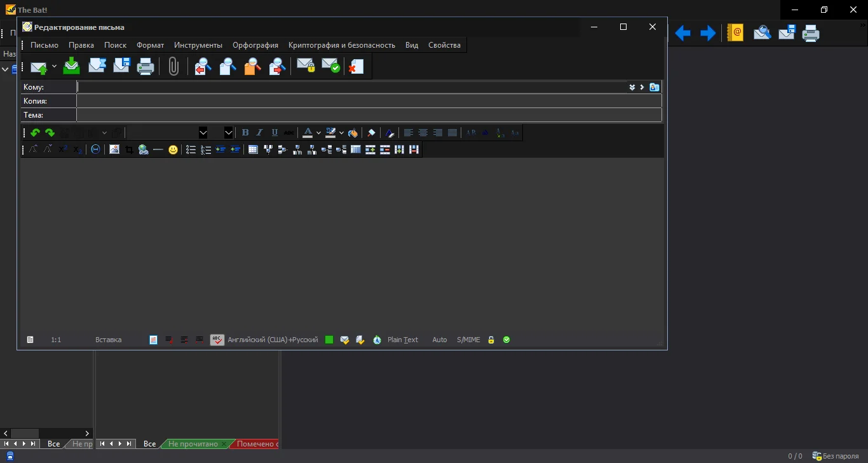Click the double chevron in Кому row
The height and width of the screenshot is (463, 868).
click(x=632, y=87)
